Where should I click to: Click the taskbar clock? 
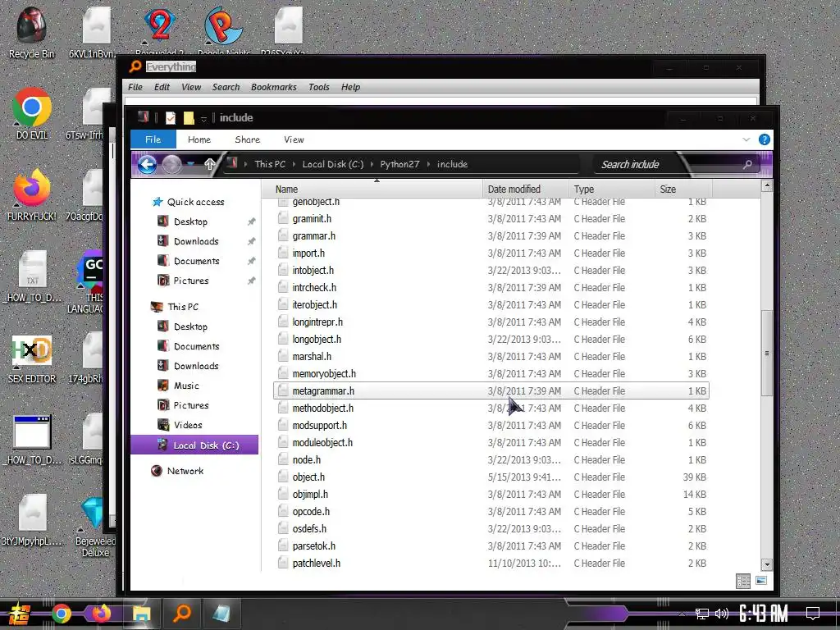pyautogui.click(x=764, y=614)
